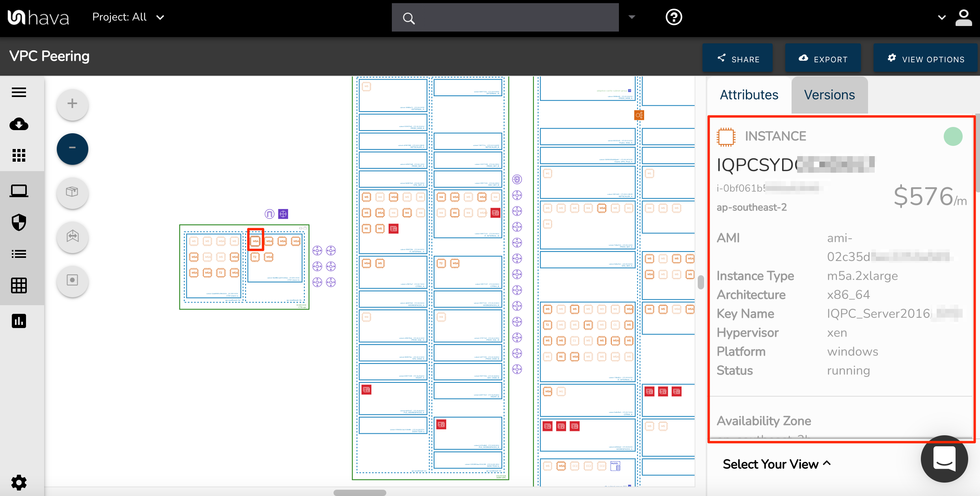The image size is (980, 496).
Task: Collapse the Select Your View section
Action: pos(776,464)
